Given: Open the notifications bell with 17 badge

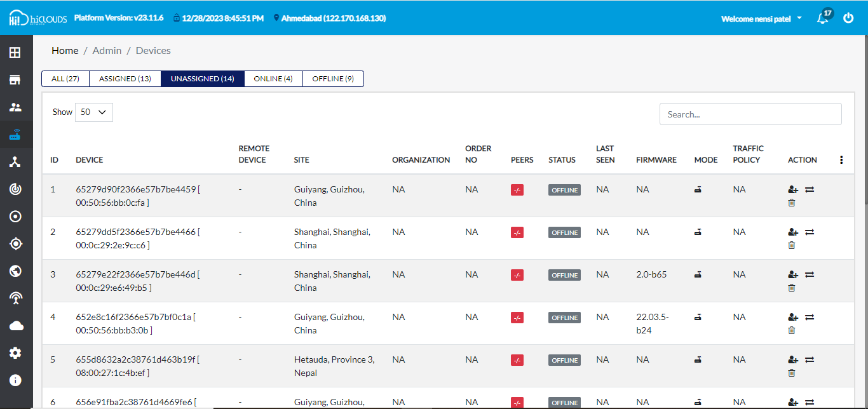Looking at the screenshot, I should pos(823,18).
